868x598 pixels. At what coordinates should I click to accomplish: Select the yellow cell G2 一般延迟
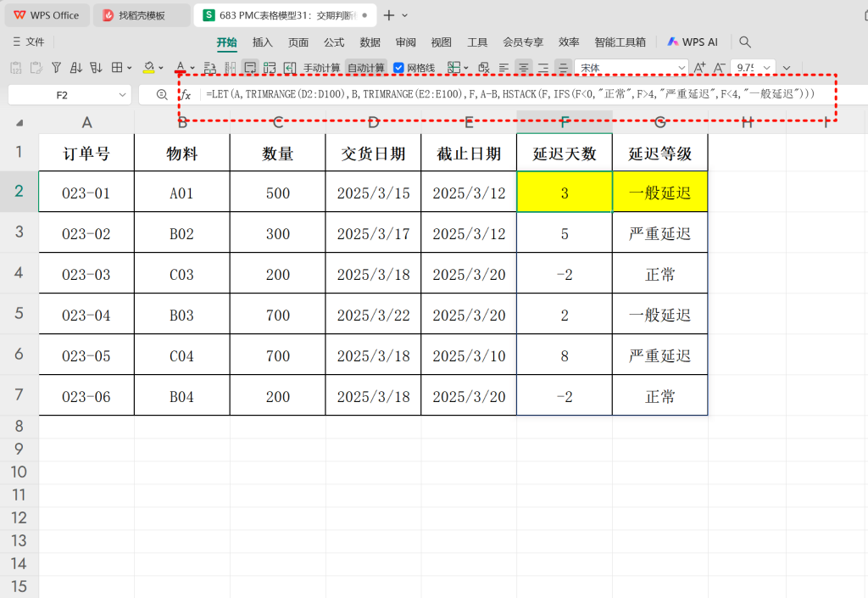pos(659,193)
